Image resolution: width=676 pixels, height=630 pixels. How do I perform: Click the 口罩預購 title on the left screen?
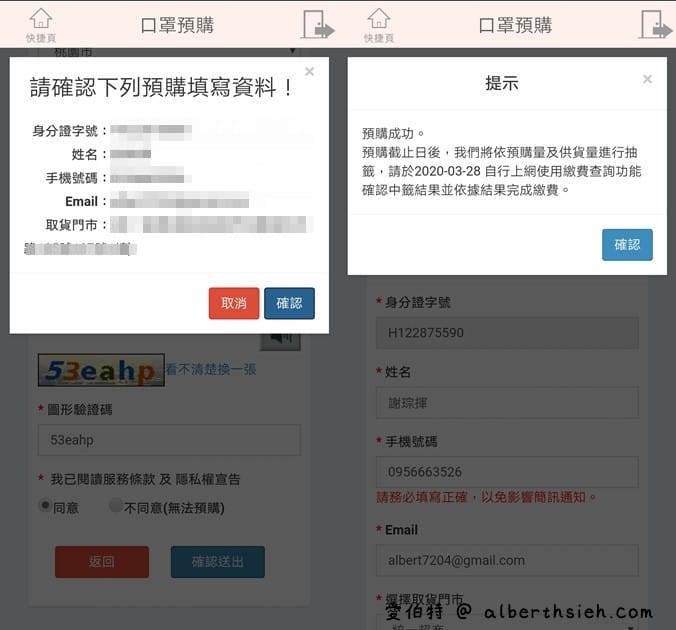[x=177, y=25]
